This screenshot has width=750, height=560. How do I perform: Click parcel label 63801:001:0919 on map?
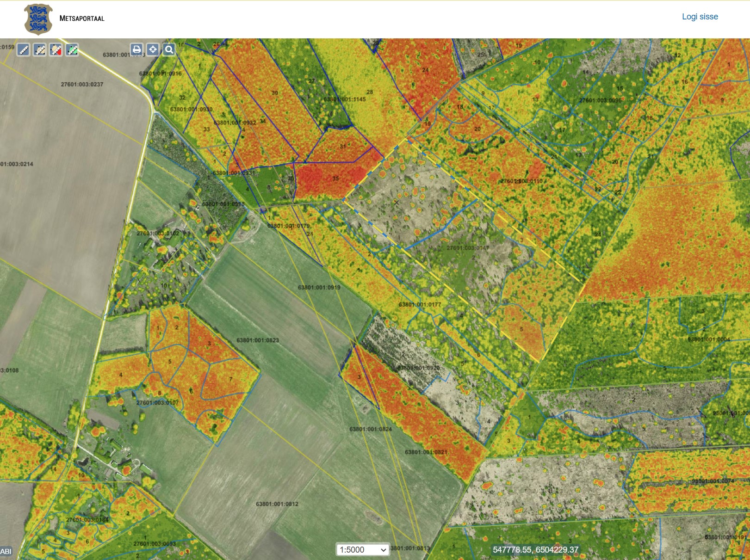(x=319, y=288)
